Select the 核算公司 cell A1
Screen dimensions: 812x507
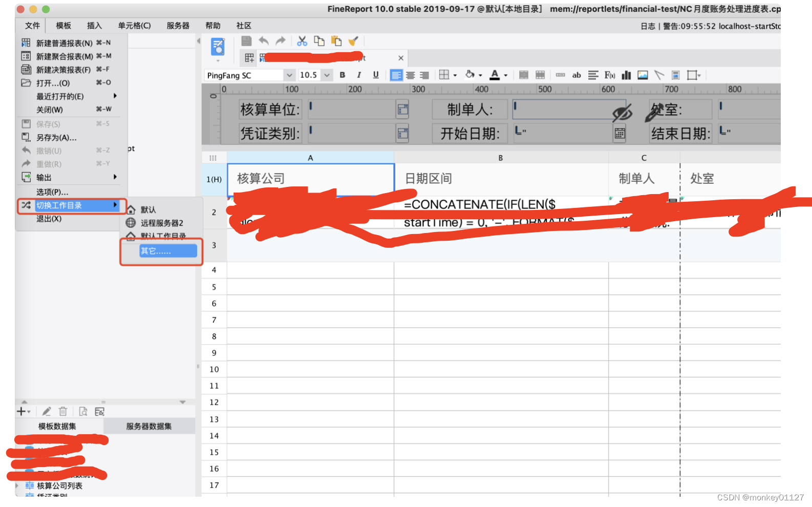311,179
